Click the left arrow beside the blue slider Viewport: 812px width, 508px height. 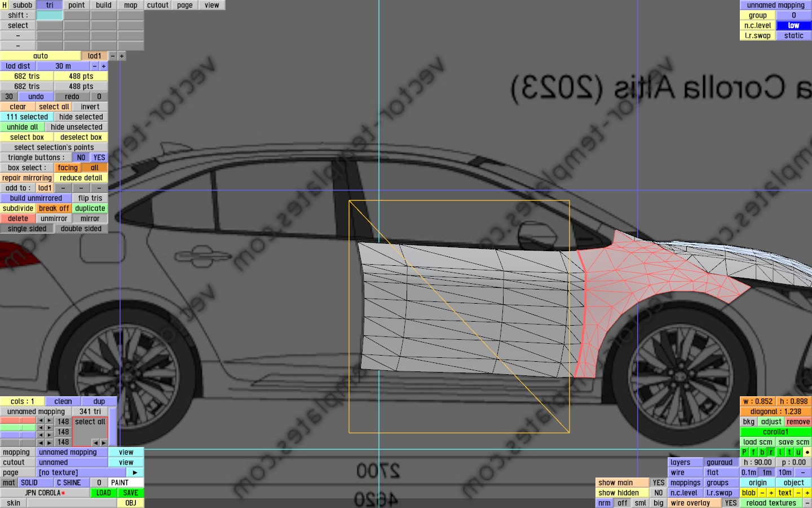(x=41, y=435)
